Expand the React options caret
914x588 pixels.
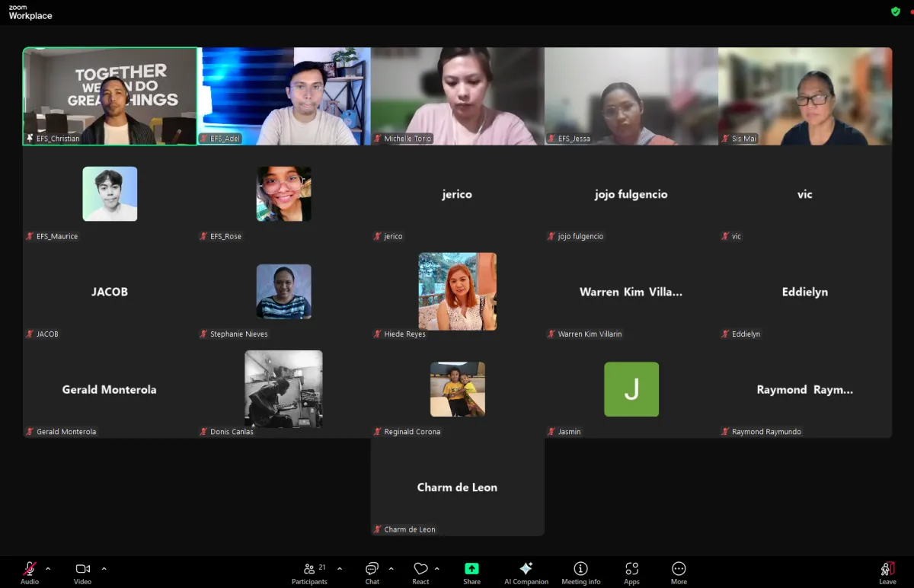(436, 568)
